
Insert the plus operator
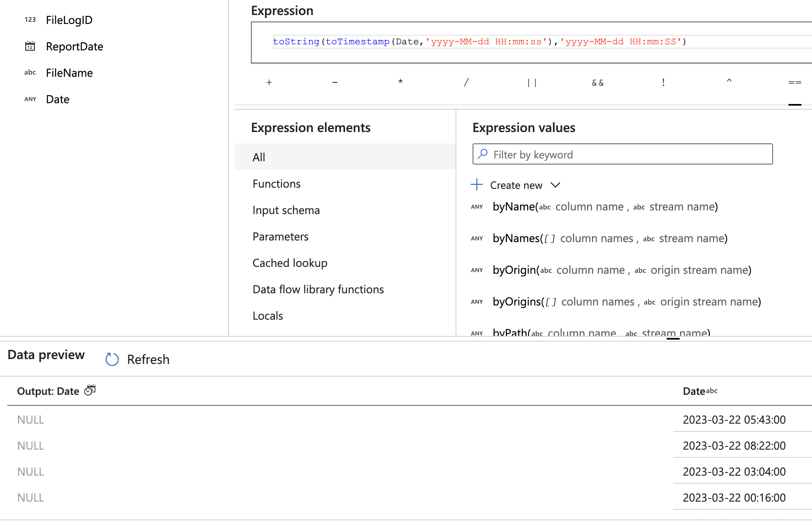269,82
